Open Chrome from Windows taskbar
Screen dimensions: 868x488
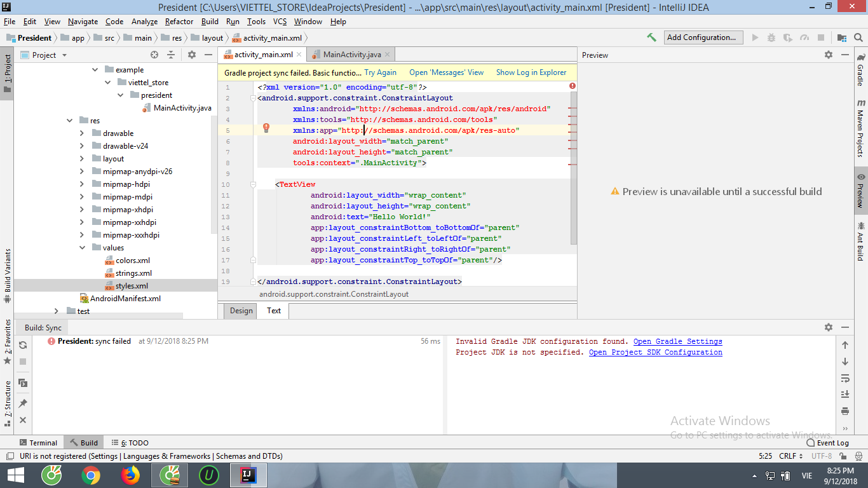91,475
